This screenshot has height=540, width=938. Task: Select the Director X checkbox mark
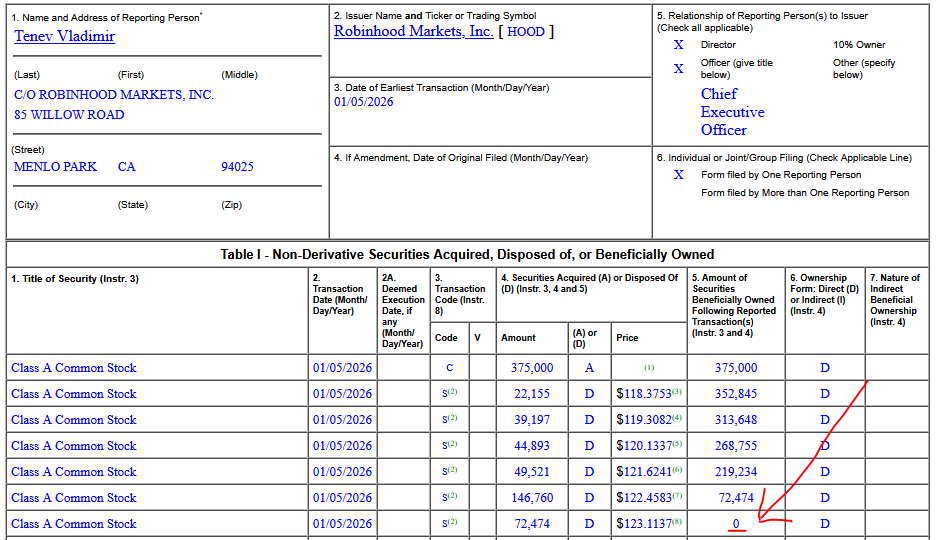click(x=678, y=45)
